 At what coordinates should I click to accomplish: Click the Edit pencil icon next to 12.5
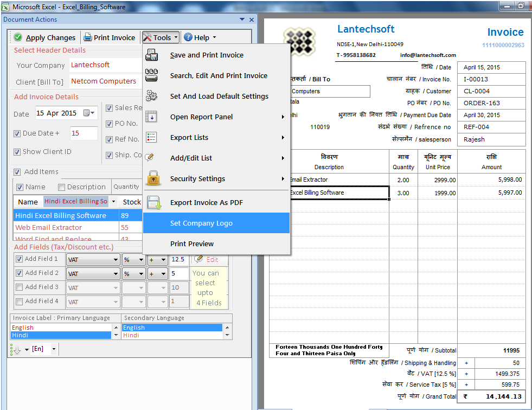click(198, 259)
